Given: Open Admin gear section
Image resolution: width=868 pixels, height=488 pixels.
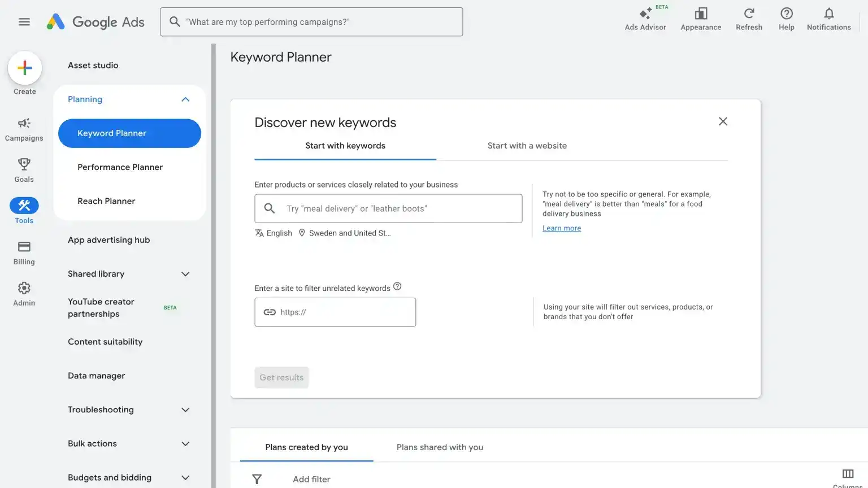Looking at the screenshot, I should click(24, 294).
